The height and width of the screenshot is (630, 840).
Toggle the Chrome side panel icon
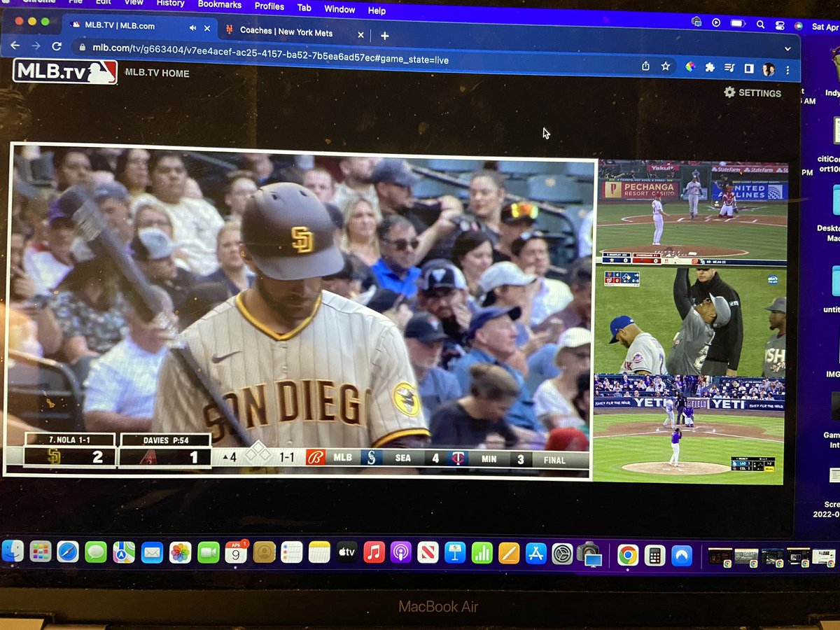pos(748,69)
